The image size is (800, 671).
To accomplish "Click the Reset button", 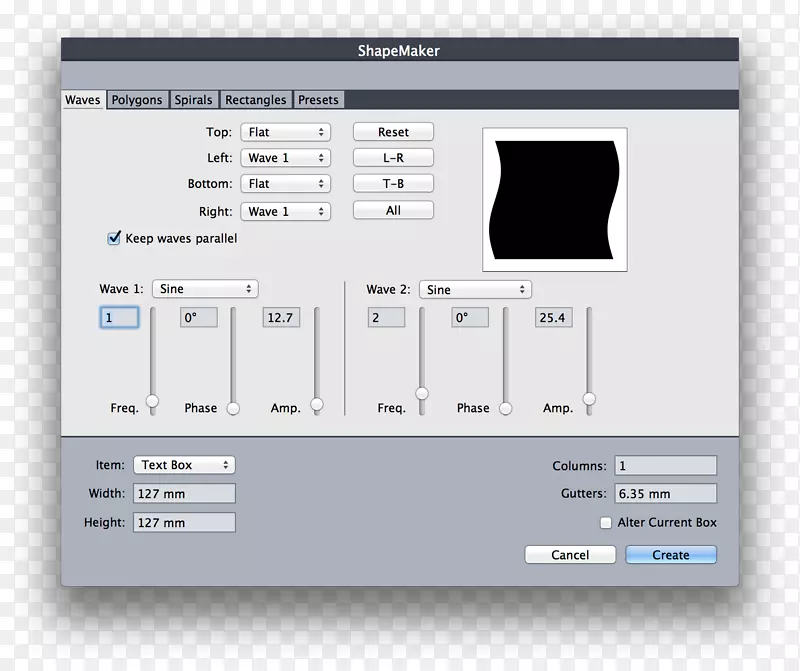I will tap(393, 132).
